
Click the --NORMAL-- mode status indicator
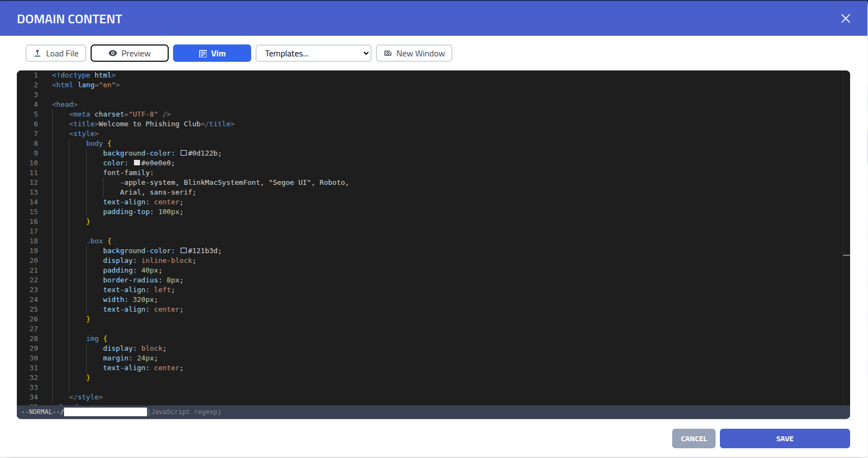click(41, 412)
